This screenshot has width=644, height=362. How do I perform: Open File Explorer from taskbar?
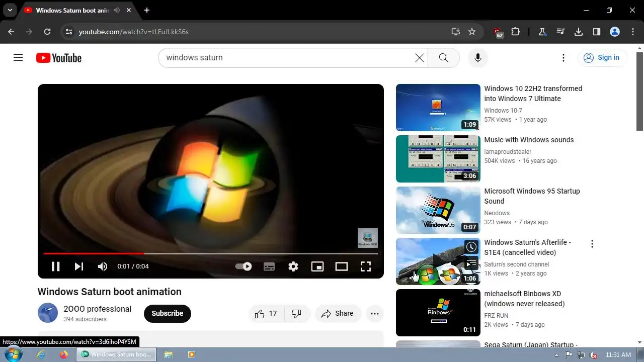pyautogui.click(x=169, y=354)
